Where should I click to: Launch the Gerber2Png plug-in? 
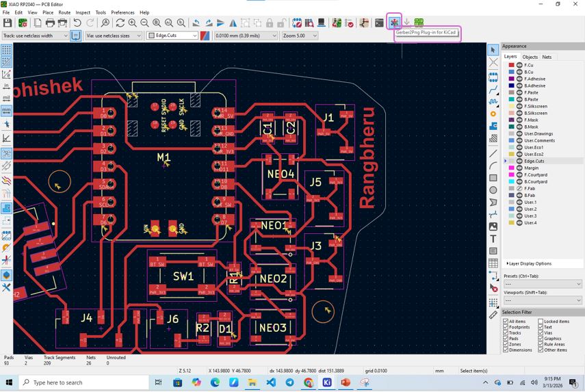click(394, 23)
